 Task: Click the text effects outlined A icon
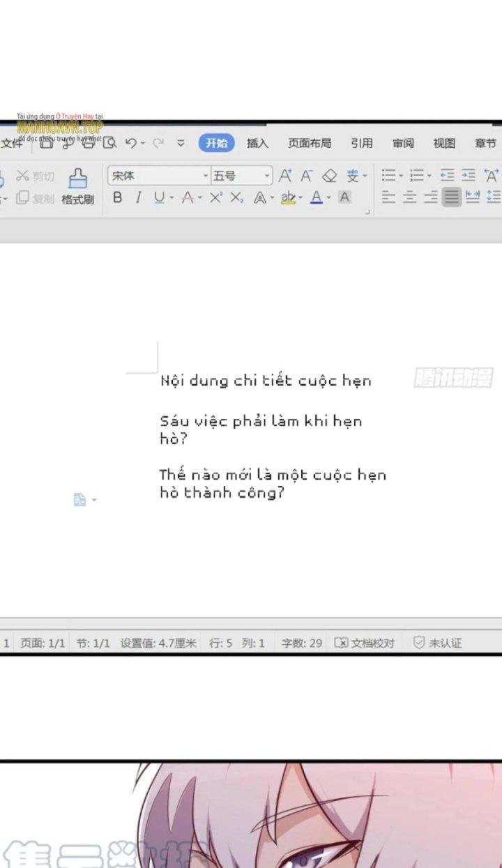(x=259, y=198)
